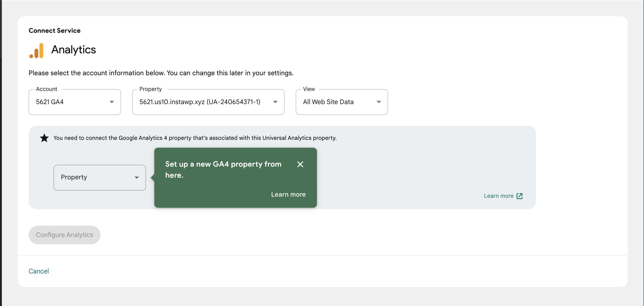Open the Learn more link in the notice box
This screenshot has width=644, height=306.
coord(498,196)
